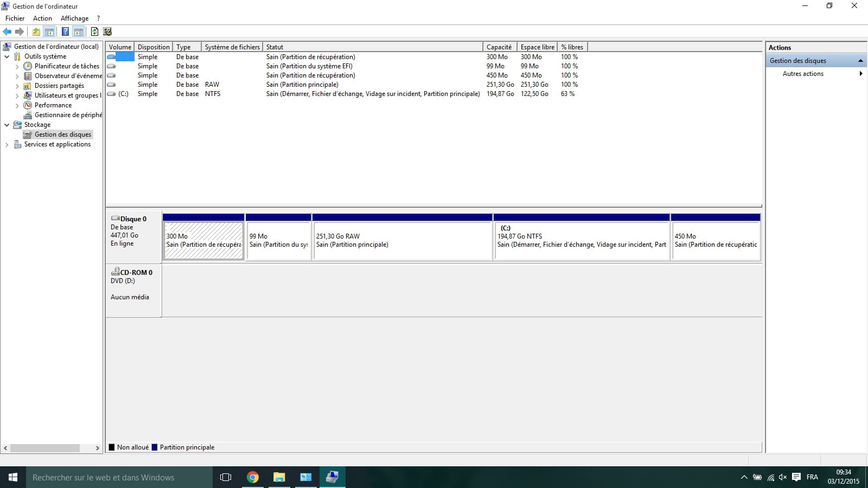
Task: Open the Action Center notification icon
Action: pos(796,477)
